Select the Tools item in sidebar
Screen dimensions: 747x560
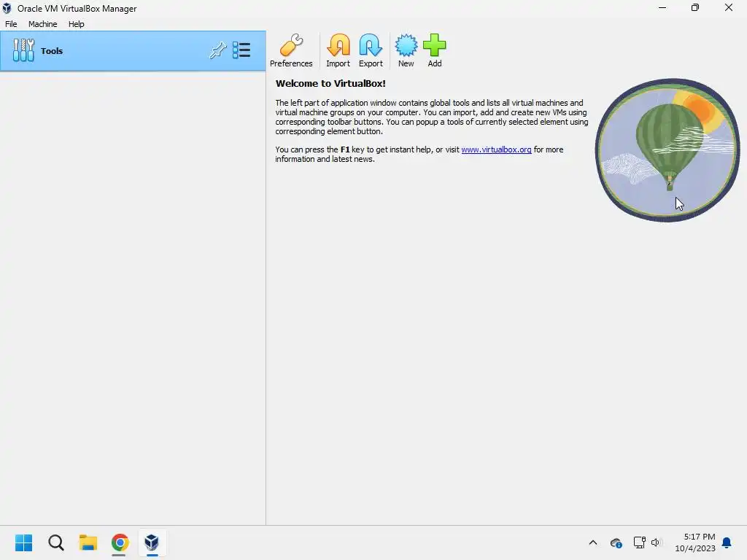(133, 51)
